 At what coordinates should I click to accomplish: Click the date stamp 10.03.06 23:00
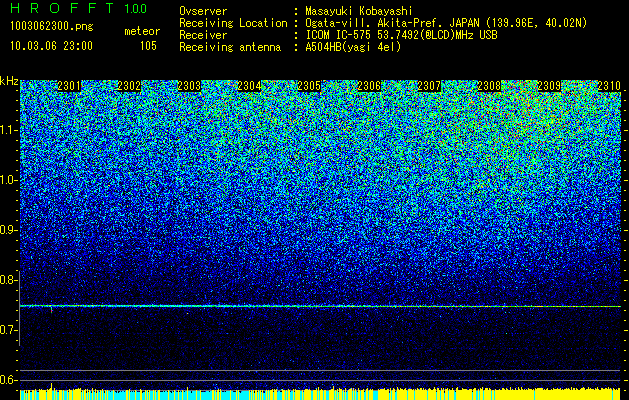click(51, 46)
